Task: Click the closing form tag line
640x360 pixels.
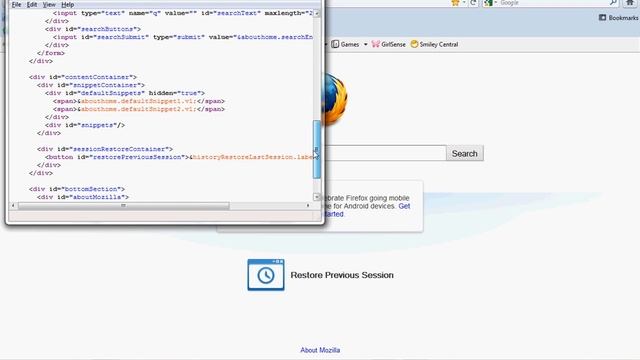Action: pyautogui.click(x=51, y=53)
